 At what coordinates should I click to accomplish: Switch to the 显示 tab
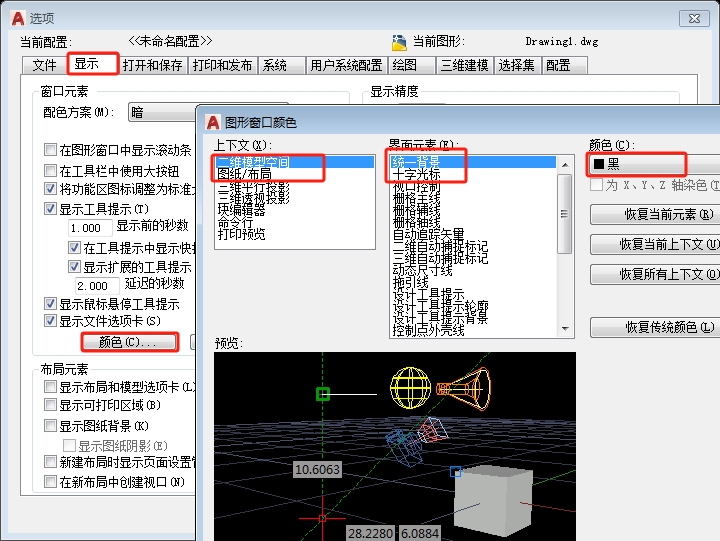tap(93, 64)
